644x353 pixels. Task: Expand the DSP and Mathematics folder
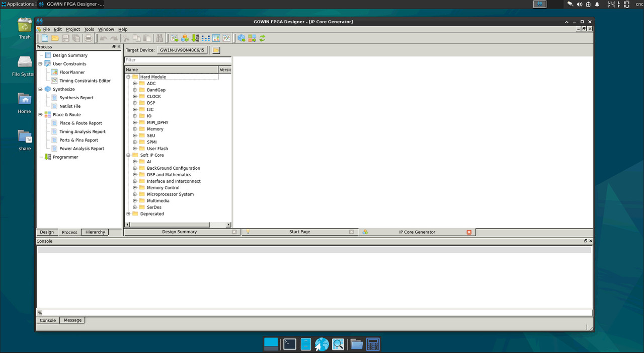pyautogui.click(x=135, y=175)
